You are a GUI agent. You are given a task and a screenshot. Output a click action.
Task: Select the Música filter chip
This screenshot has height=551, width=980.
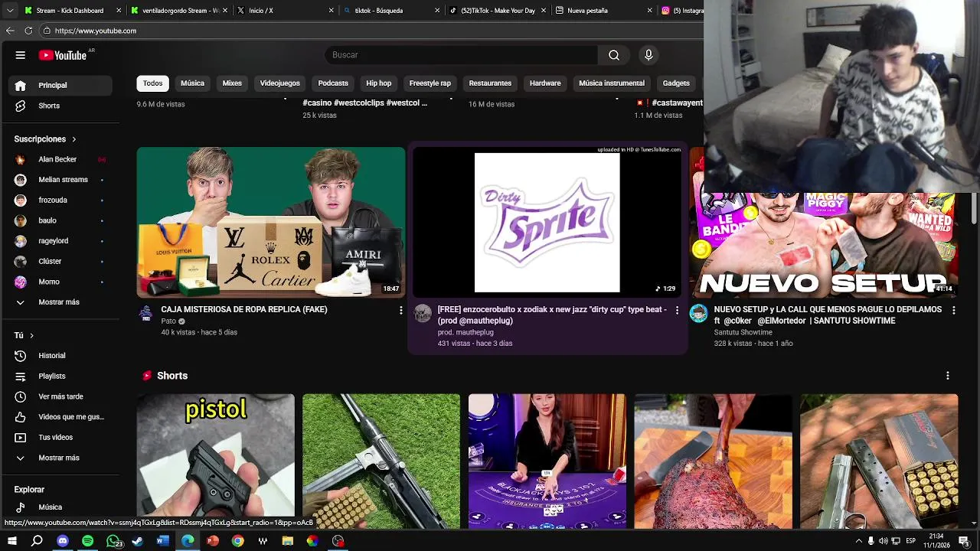click(x=192, y=83)
